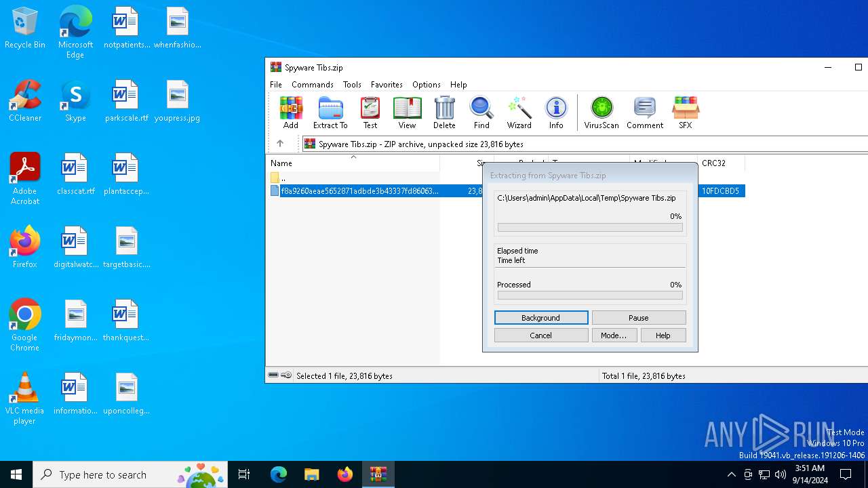868x488 pixels.
Task: Click the Windows Start button
Action: (x=16, y=474)
